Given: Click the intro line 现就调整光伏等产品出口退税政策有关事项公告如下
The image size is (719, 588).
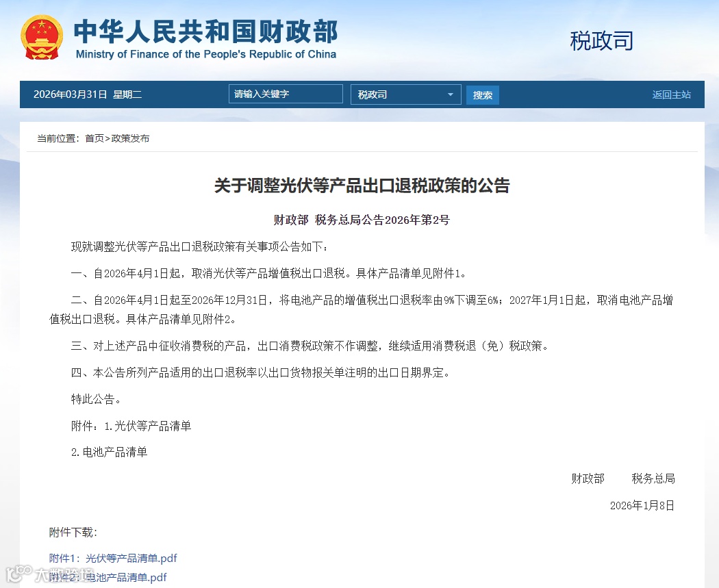Looking at the screenshot, I should click(200, 247).
